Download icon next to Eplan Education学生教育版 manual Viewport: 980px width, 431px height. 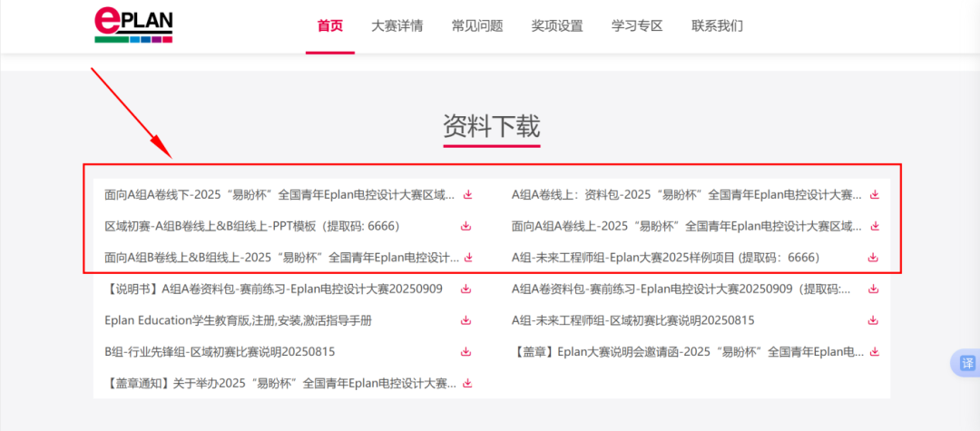(x=465, y=320)
